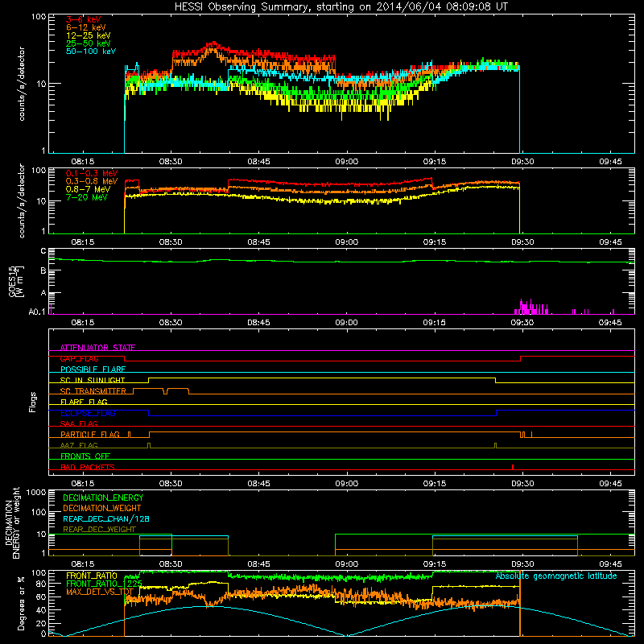
Task: Click the orange DECIMATION_WEIGHT legend label
Action: 102,508
